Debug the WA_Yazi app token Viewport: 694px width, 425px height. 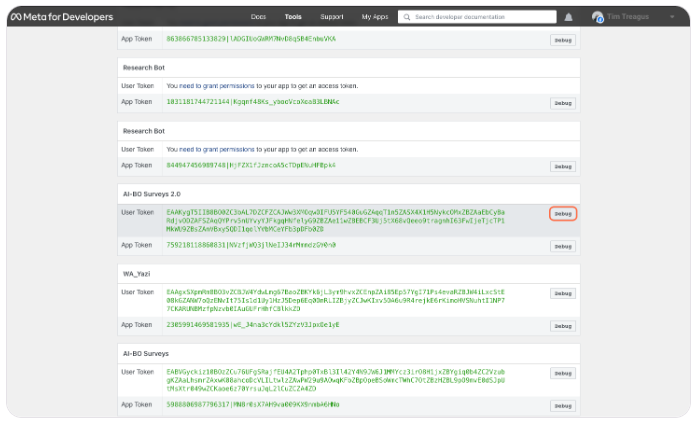[562, 326]
